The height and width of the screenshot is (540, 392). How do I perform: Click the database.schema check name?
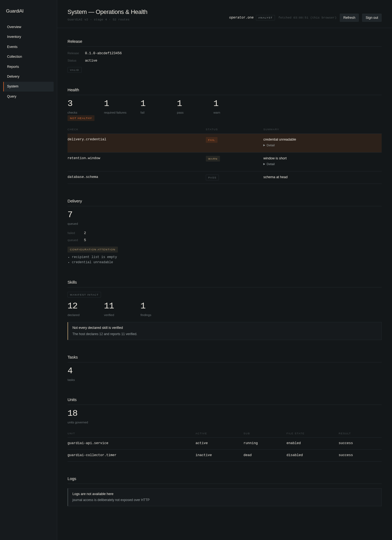point(83,177)
